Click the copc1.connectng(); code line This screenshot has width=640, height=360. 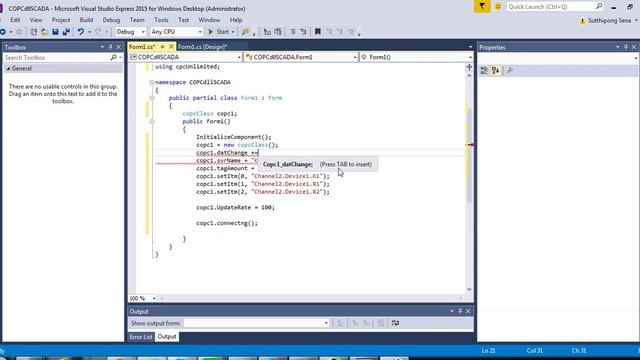click(227, 223)
